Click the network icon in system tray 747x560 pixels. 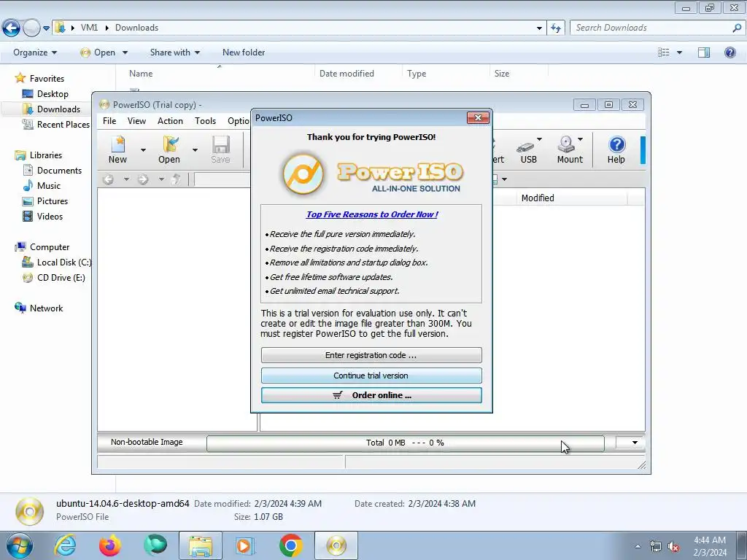point(656,546)
